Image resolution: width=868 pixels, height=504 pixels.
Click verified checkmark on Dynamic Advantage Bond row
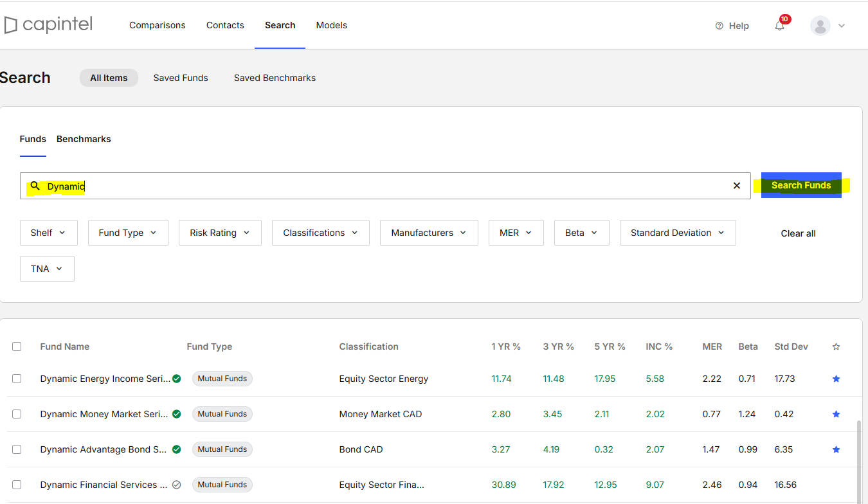click(x=177, y=449)
